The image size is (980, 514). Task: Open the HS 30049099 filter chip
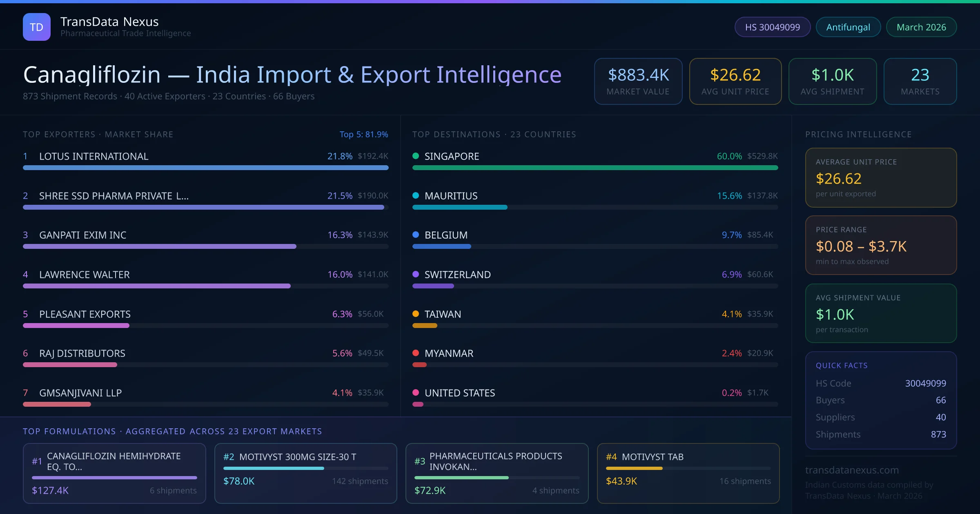click(772, 27)
